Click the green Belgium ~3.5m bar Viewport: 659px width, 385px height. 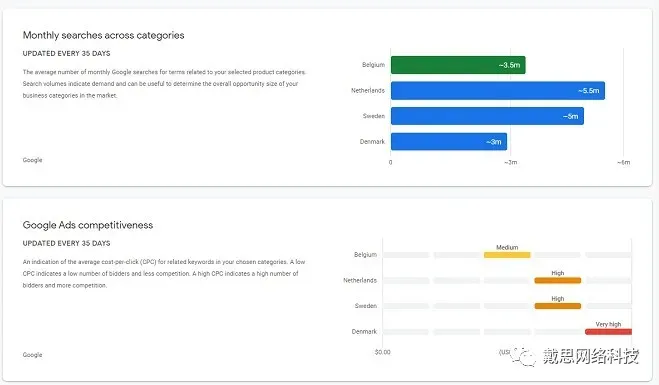(x=458, y=65)
